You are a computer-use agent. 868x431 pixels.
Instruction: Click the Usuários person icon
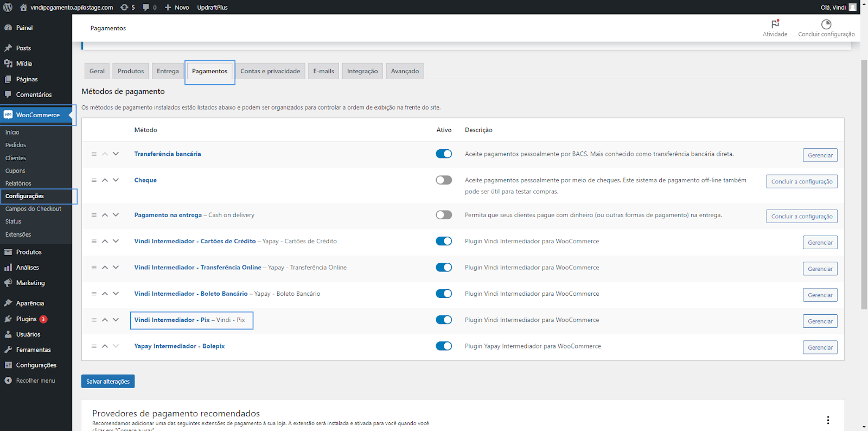click(8, 334)
